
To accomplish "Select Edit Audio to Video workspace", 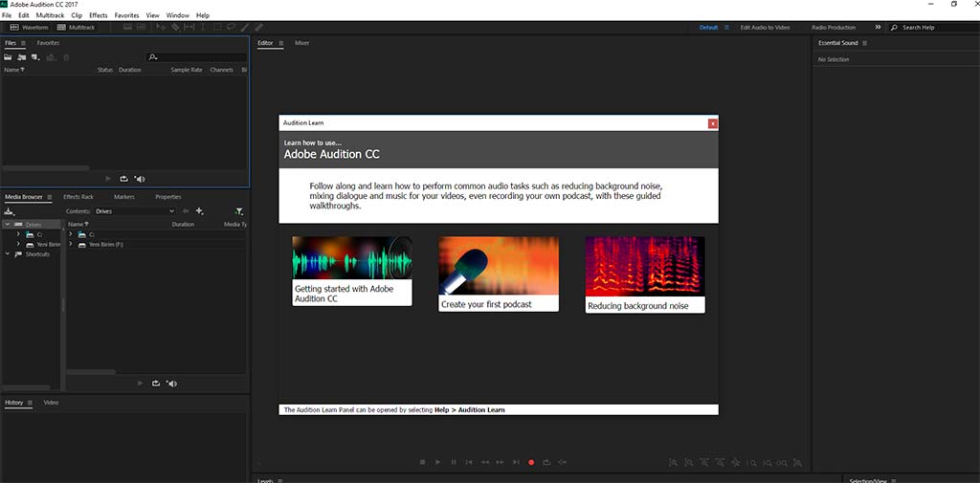I will click(x=765, y=28).
